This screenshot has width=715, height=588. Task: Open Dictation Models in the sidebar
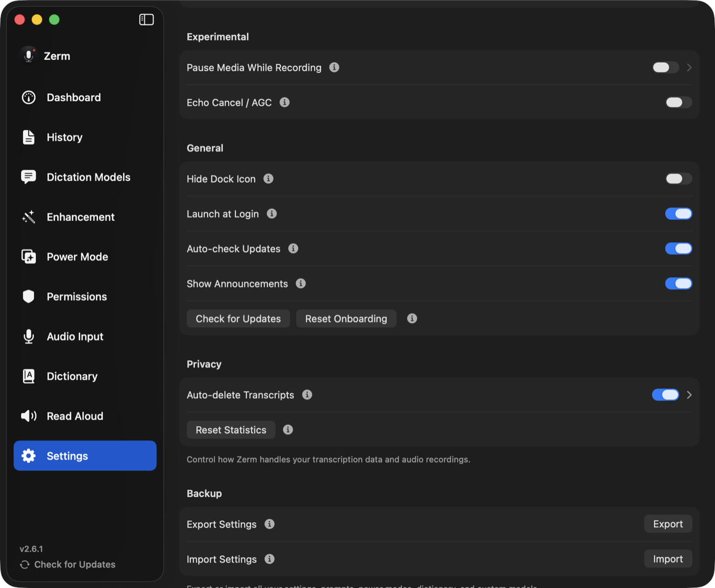[x=85, y=177]
